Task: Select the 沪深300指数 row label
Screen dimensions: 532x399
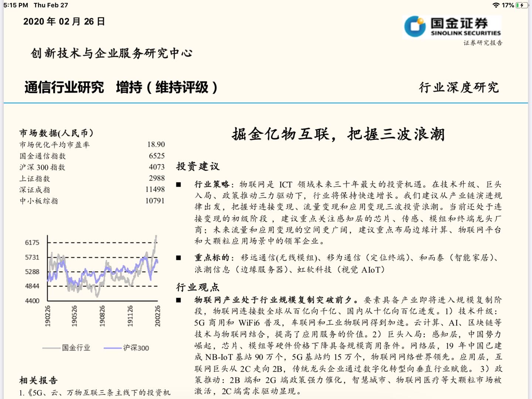Action: [x=42, y=167]
